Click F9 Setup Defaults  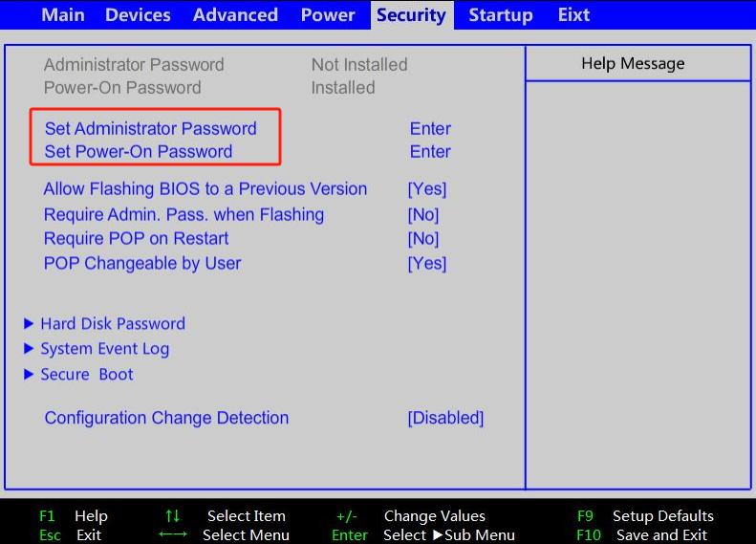coord(645,516)
